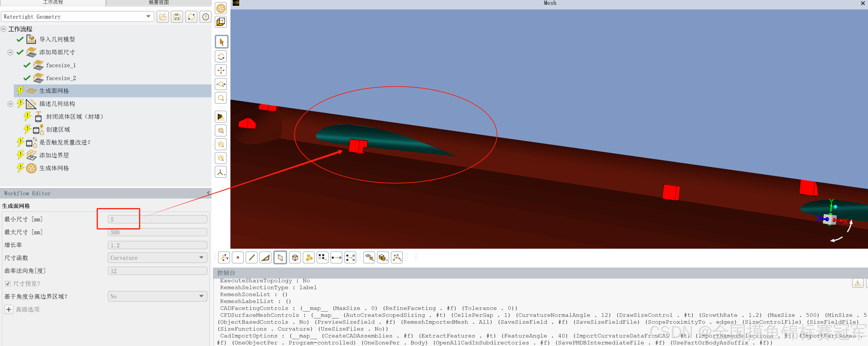Expand the 高级选项 plus box
This screenshot has width=868, height=346.
coord(9,309)
